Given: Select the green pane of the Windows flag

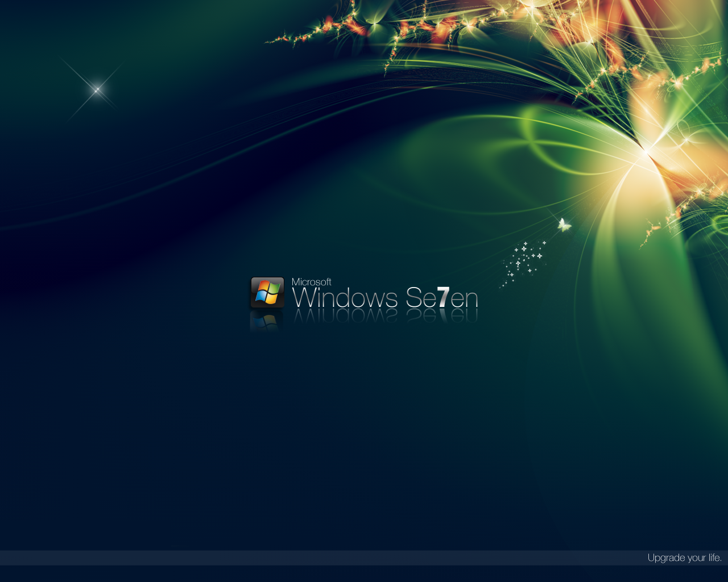Looking at the screenshot, I should tap(274, 288).
